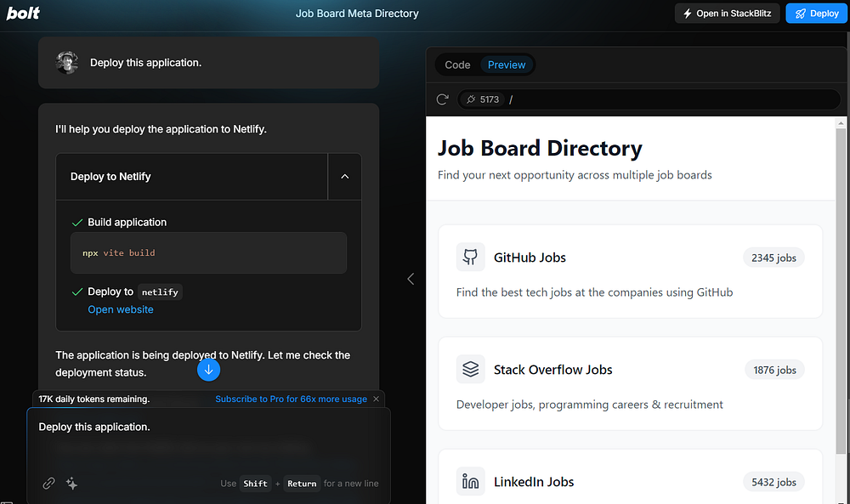Collapse the Deploy to Netlify card
The image size is (850, 504).
tap(345, 177)
